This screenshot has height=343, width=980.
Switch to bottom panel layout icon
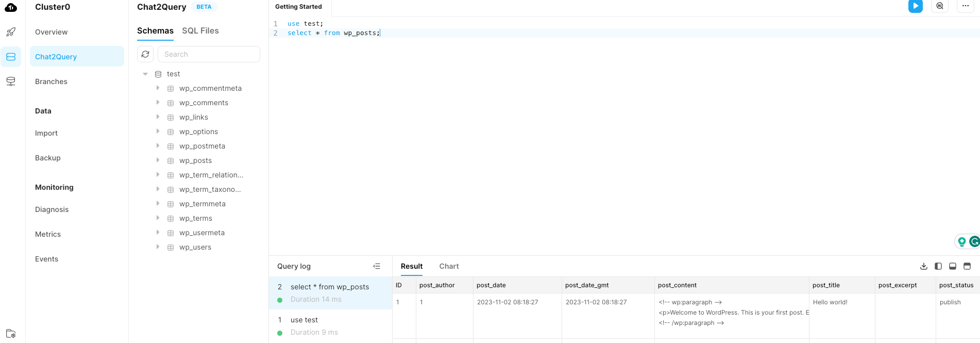(x=953, y=266)
